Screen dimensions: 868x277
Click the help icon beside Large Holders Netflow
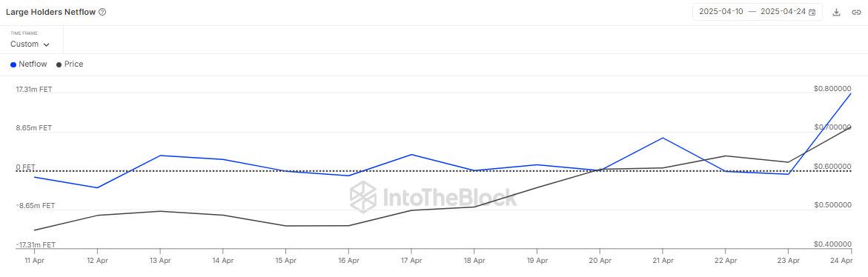(102, 12)
